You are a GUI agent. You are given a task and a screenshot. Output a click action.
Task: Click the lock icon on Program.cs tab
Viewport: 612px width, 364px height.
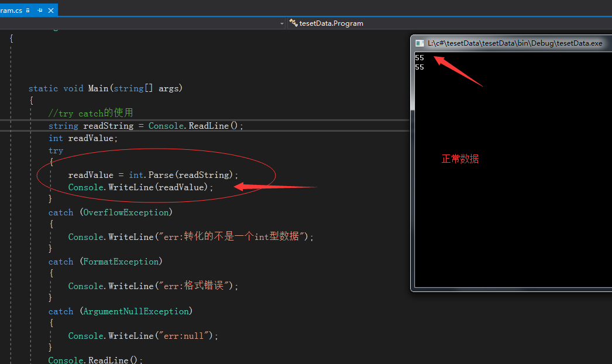[27, 11]
